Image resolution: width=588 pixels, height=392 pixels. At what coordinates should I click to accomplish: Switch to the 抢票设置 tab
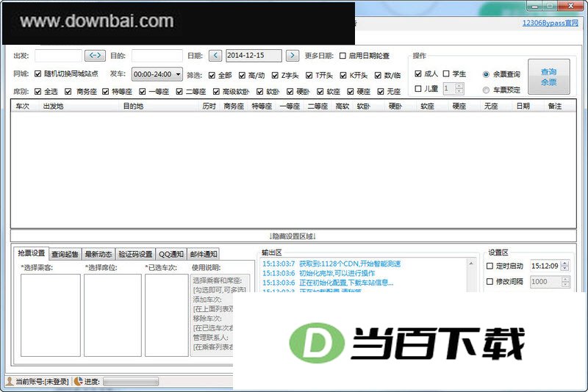(31, 253)
